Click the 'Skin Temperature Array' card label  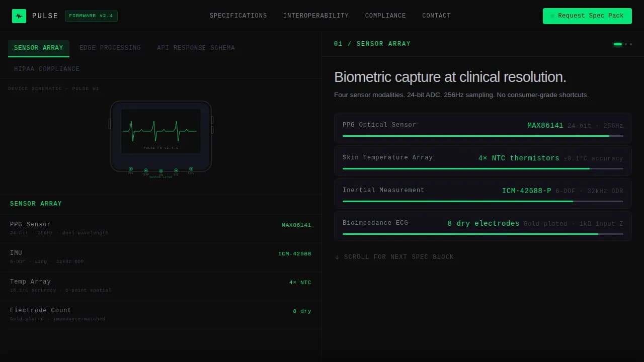coord(387,157)
